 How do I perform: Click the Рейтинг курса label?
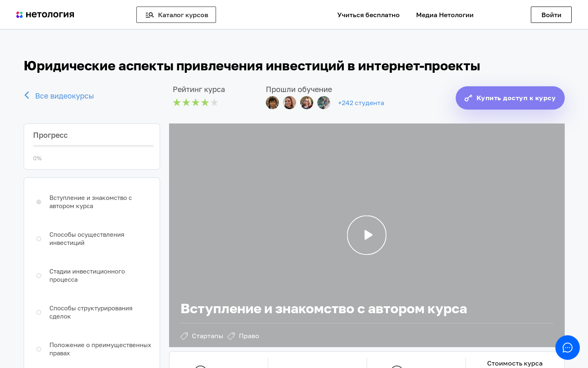click(x=199, y=90)
